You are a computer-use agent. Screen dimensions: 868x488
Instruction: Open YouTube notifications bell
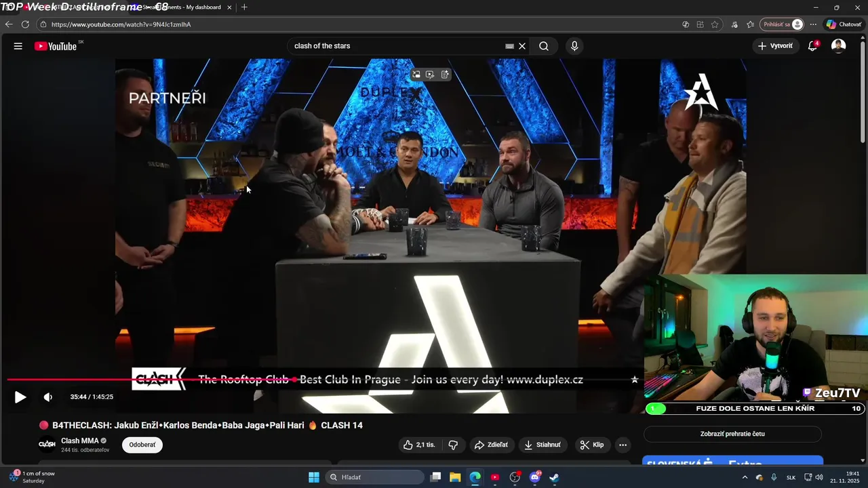[x=812, y=46]
